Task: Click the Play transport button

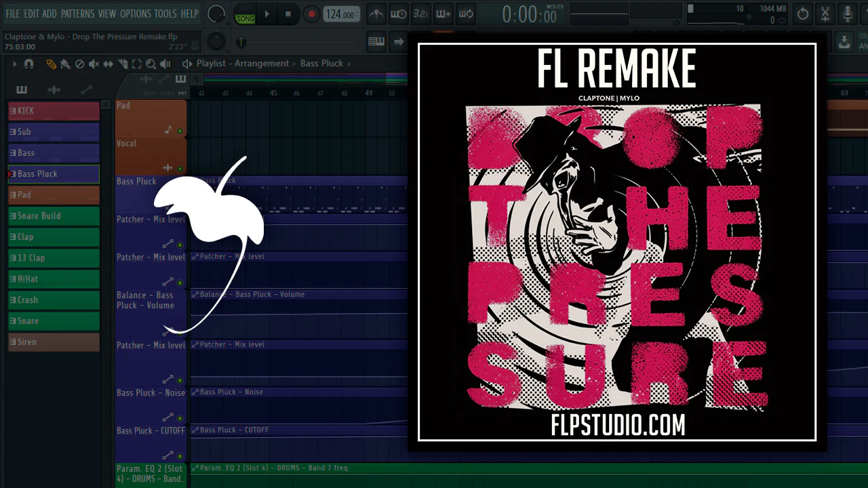Action: click(x=267, y=14)
